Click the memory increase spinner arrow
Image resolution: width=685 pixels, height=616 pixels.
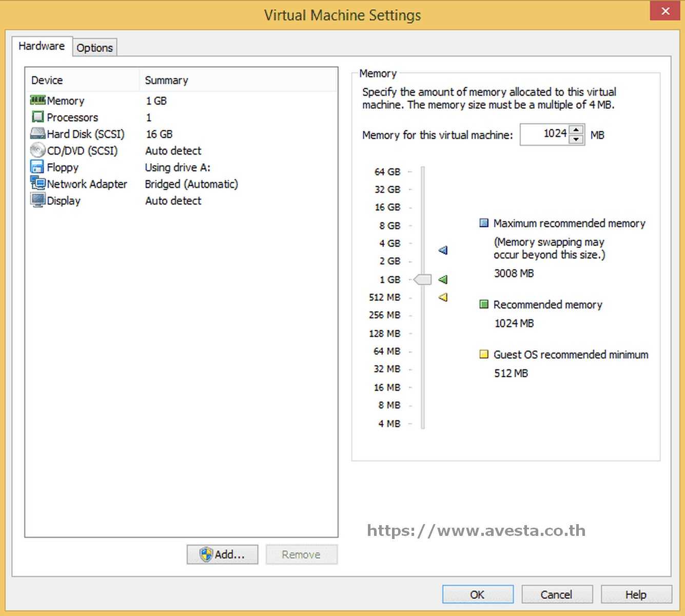[576, 130]
